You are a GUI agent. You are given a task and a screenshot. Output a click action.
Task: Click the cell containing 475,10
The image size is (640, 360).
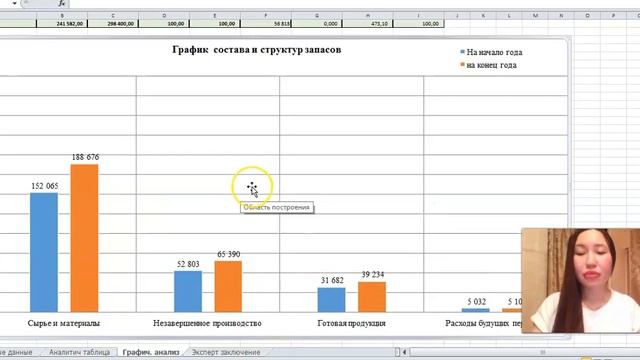point(368,24)
